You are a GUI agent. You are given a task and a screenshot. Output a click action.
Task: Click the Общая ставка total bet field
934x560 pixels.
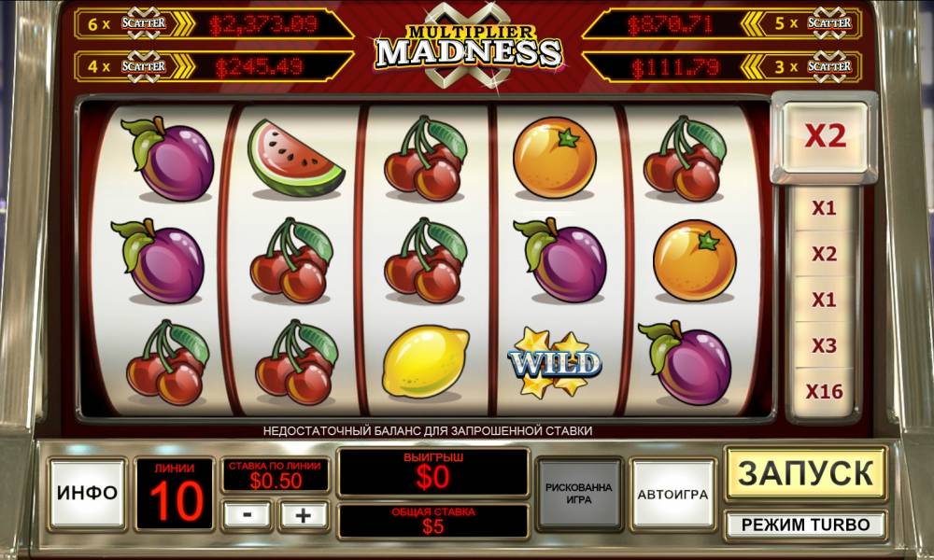[433, 521]
